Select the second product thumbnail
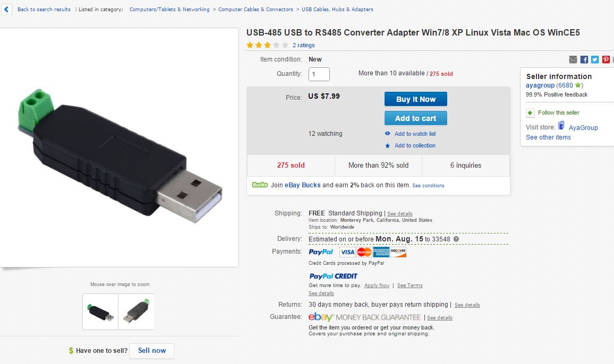This screenshot has width=614, height=364. [137, 311]
